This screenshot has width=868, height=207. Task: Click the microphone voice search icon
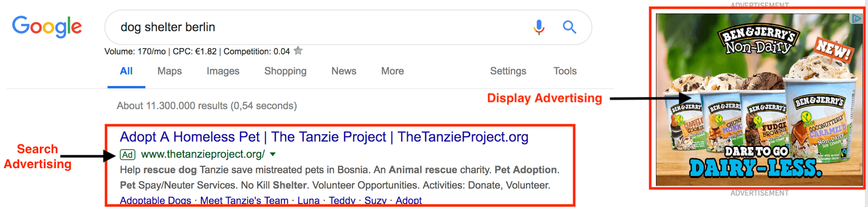tap(538, 27)
